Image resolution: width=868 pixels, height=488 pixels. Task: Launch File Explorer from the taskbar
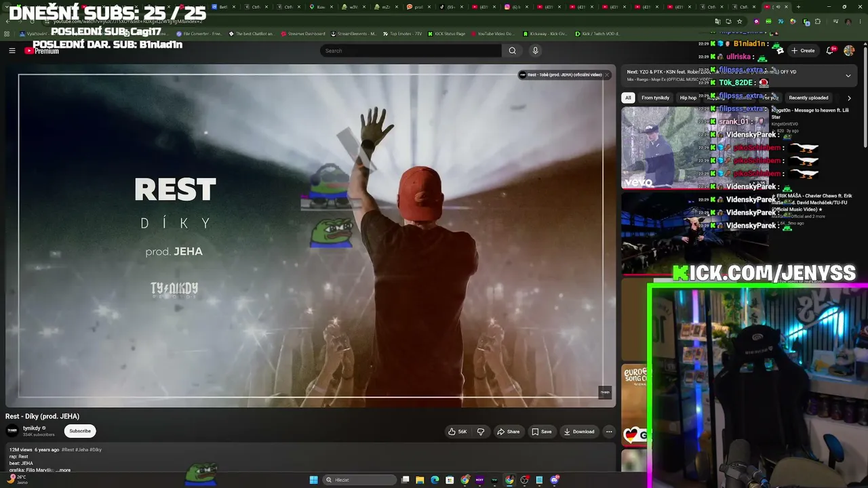pyautogui.click(x=420, y=480)
